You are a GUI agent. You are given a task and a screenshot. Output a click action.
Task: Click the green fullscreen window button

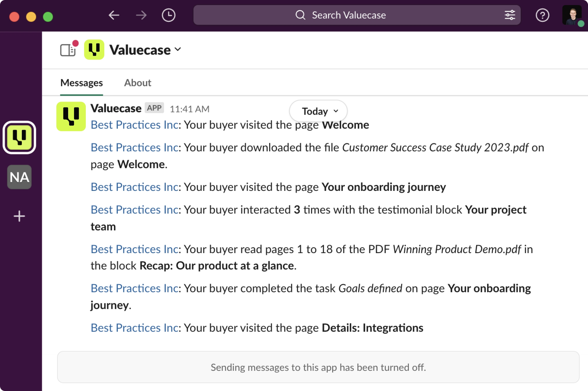[x=48, y=17]
